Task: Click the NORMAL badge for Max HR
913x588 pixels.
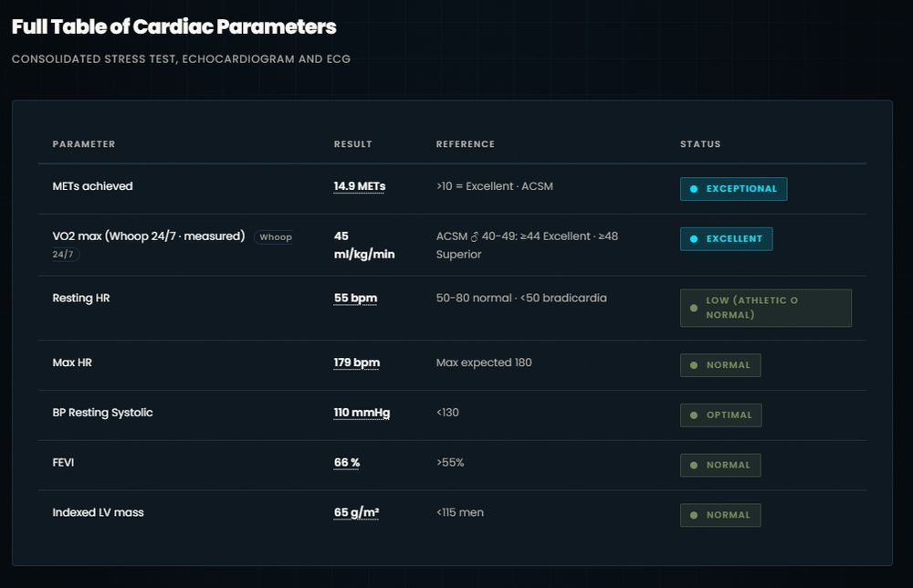Action: point(720,365)
